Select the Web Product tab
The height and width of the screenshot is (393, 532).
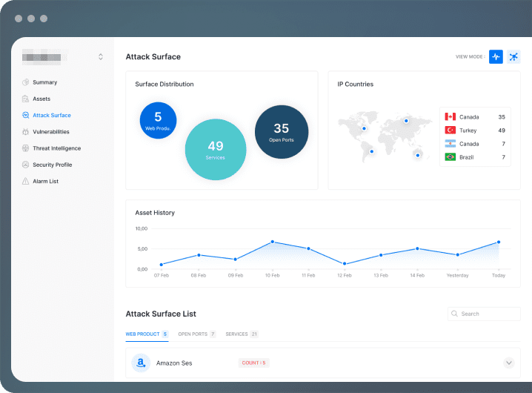point(147,334)
